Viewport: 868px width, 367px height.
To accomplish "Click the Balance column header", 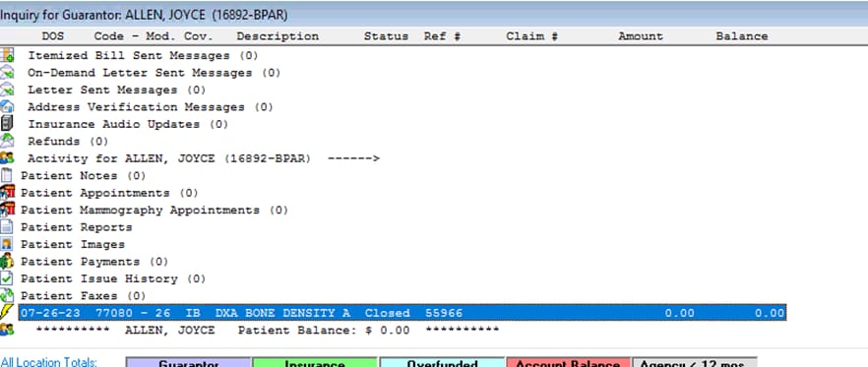I will coord(742,36).
